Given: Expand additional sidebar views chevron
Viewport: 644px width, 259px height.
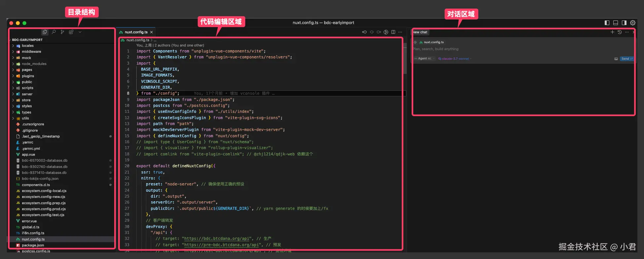Looking at the screenshot, I should pos(80,32).
